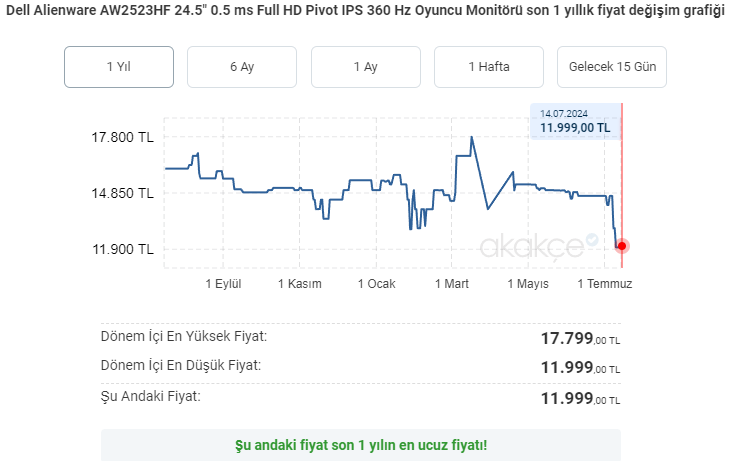This screenshot has width=731, height=461.
Task: Select the "1 Kasım" x-axis label
Action: (300, 284)
